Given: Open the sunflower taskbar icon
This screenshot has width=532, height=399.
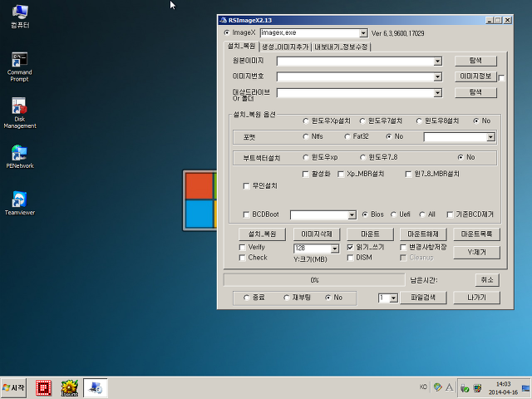Looking at the screenshot, I should point(70,388).
